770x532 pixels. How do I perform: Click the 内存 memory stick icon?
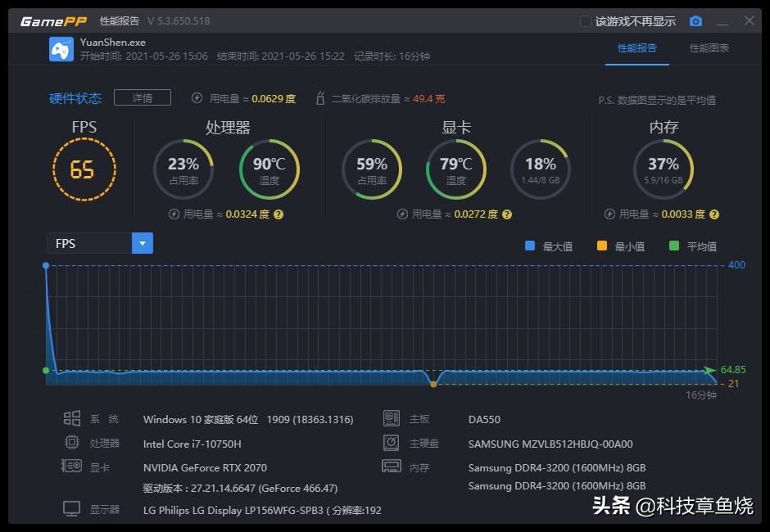coord(391,467)
